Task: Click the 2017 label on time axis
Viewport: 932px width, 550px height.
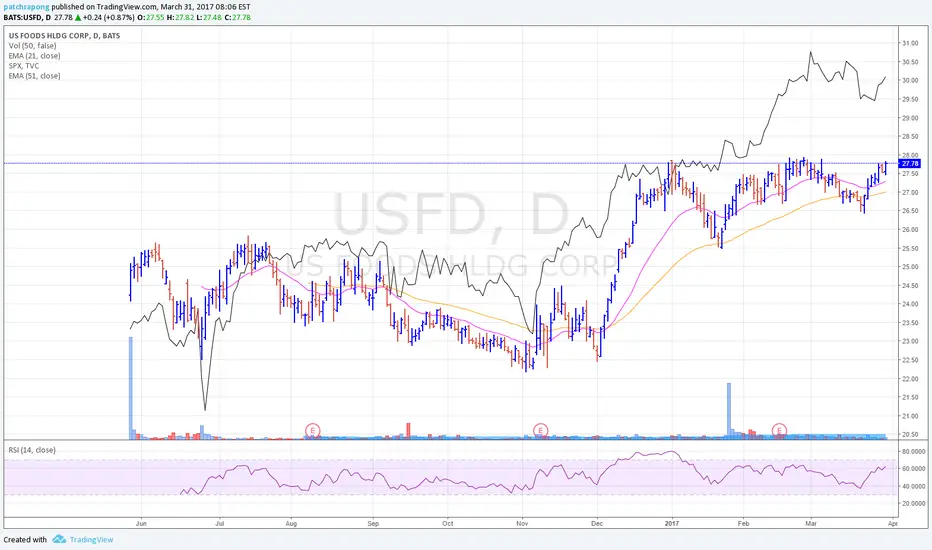Action: coord(672,524)
